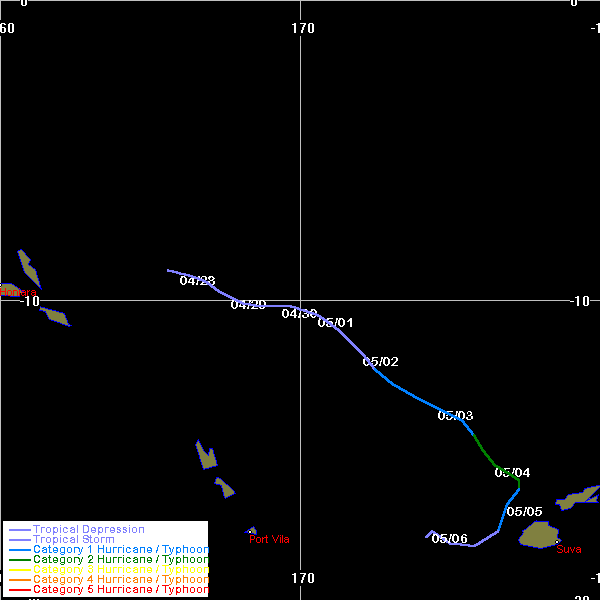Click Category 3 Hurricane / Typhoon legend item
Viewport: 600px width, 600px height.
coord(120,570)
